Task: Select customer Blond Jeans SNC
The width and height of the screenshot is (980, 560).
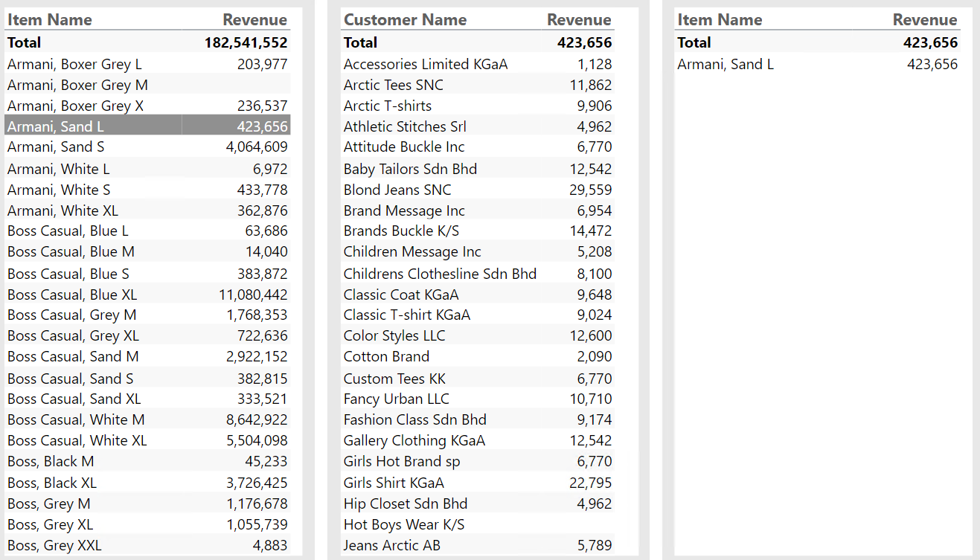Action: [397, 190]
